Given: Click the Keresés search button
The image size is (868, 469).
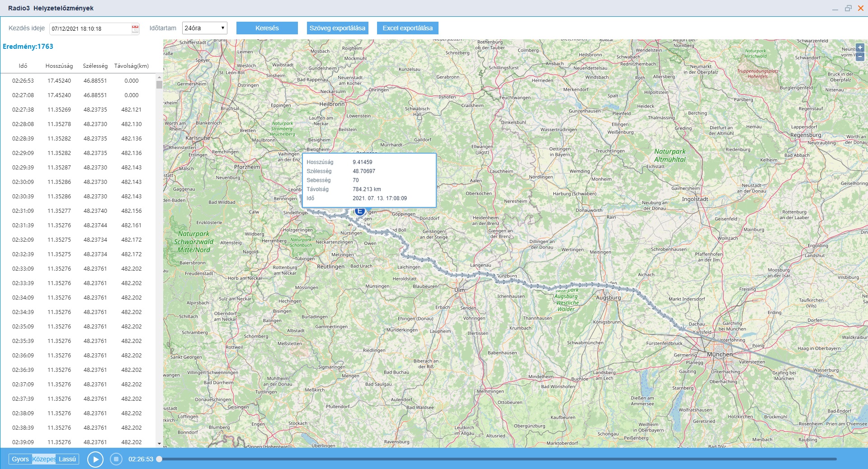Looking at the screenshot, I should (x=267, y=28).
